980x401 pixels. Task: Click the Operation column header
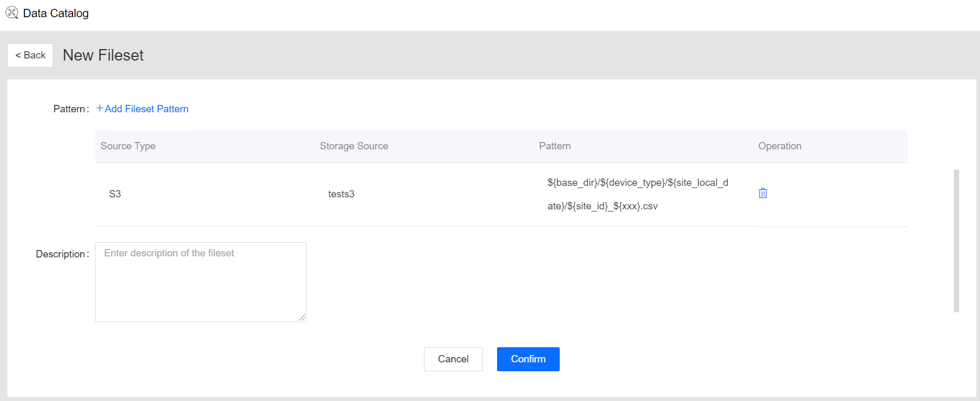780,146
